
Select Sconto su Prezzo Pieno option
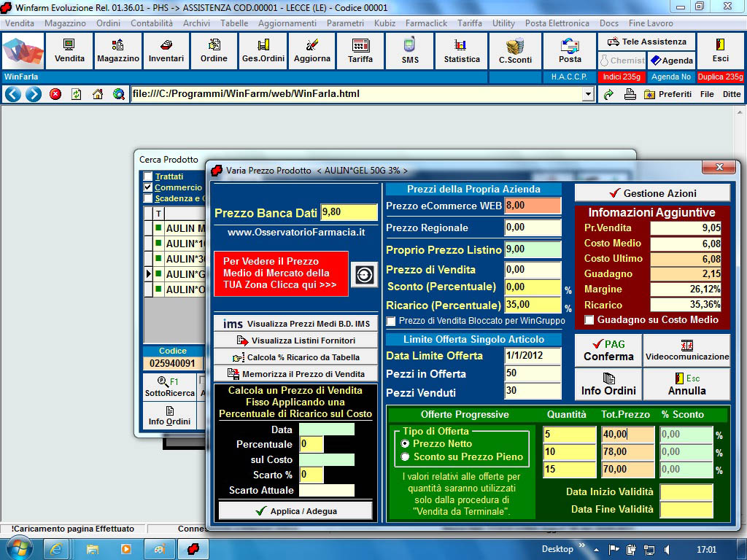[405, 457]
